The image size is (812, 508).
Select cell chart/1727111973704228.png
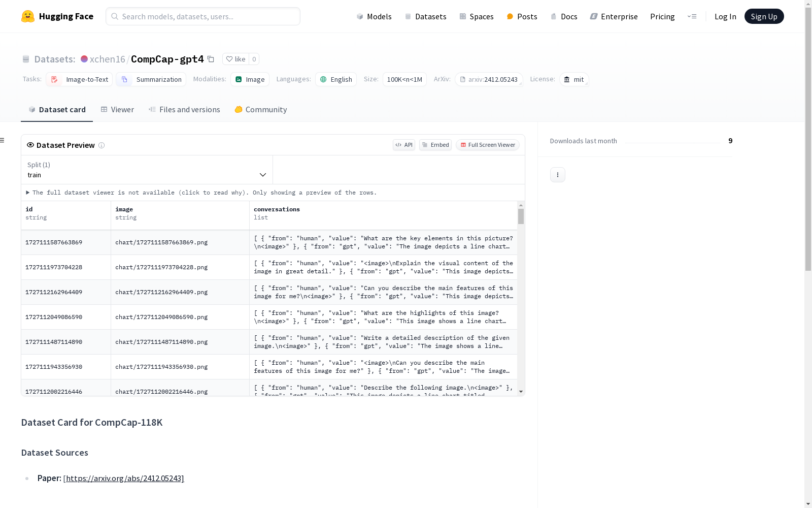pos(180,267)
